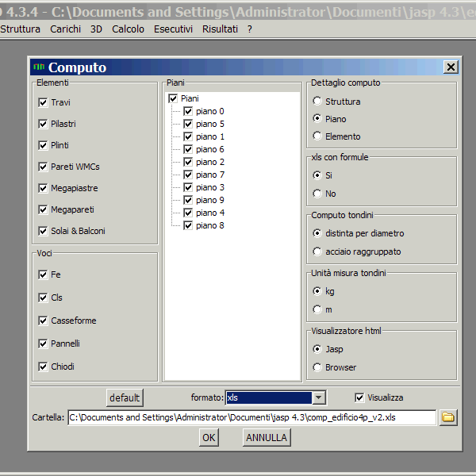Image resolution: width=476 pixels, height=476 pixels.
Task: Toggle the Megapiastre checkbox
Action: [x=43, y=188]
